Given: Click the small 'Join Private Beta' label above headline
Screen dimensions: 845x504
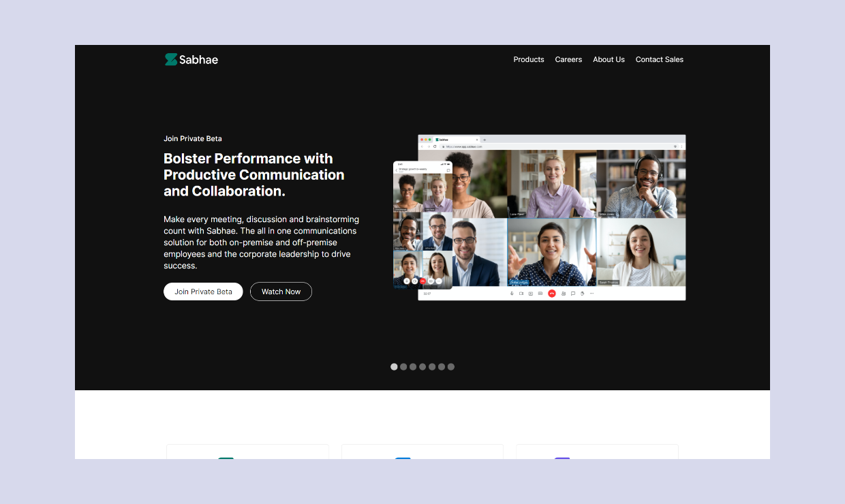Looking at the screenshot, I should tap(193, 138).
